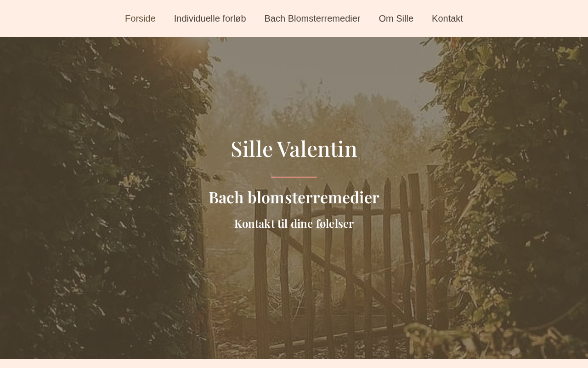Click the Kontakt til dine følelser tagline

pyautogui.click(x=294, y=224)
